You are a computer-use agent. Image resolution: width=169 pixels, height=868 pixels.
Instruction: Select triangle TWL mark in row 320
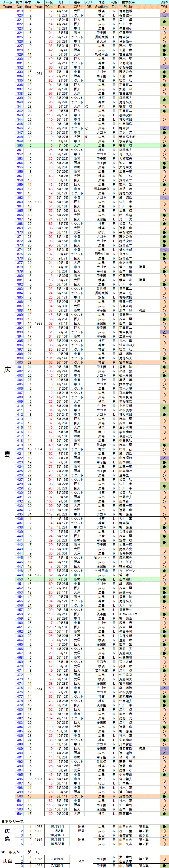(x=164, y=15)
